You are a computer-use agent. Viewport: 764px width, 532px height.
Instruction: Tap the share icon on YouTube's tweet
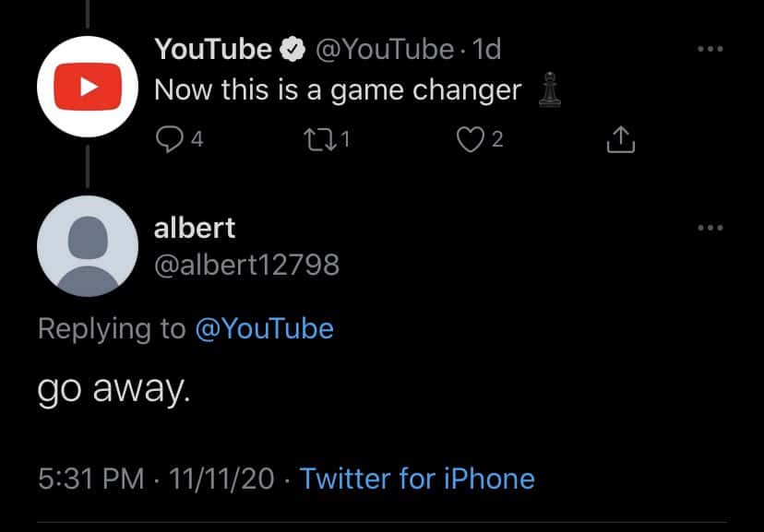(621, 139)
